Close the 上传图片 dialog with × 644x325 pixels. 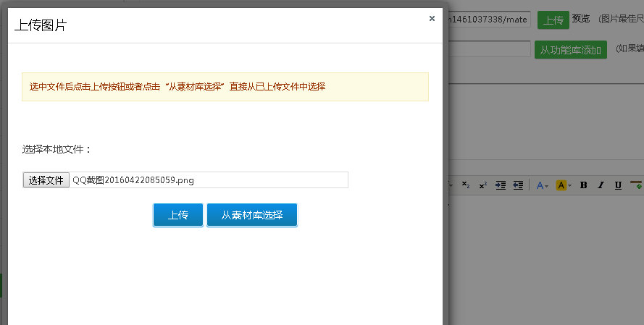coord(432,19)
